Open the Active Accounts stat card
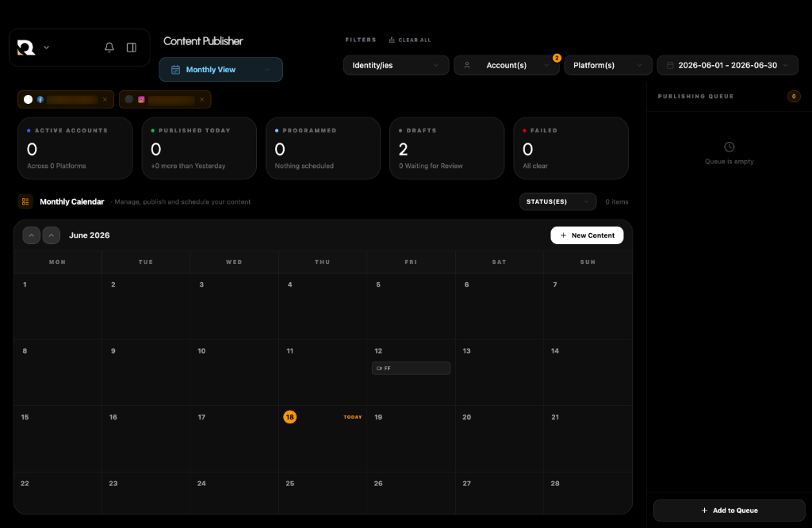This screenshot has width=812, height=528. click(x=75, y=148)
